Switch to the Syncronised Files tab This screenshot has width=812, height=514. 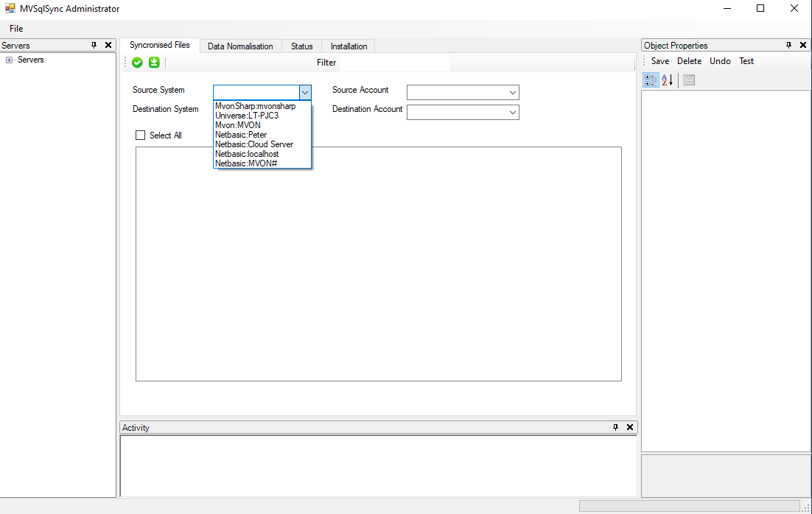coord(159,45)
